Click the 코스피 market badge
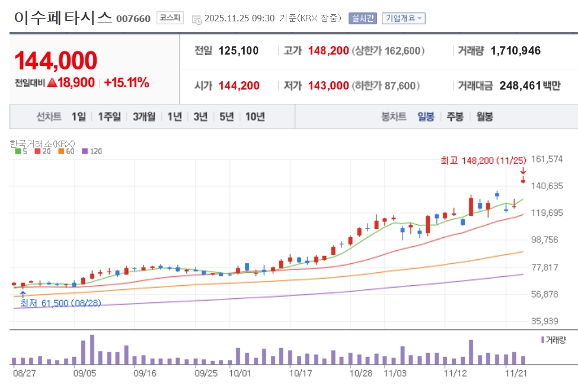 pyautogui.click(x=170, y=18)
